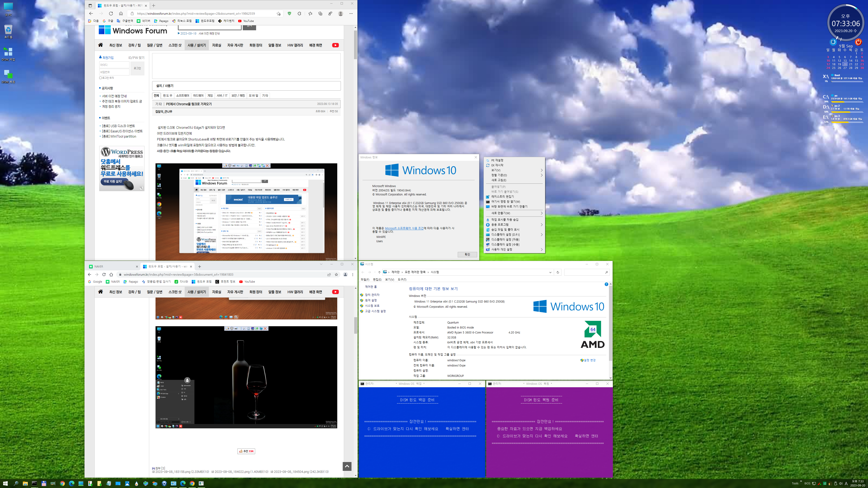The image size is (868, 488).
Task: Click the red power icon on clock widget
Action: [x=858, y=42]
